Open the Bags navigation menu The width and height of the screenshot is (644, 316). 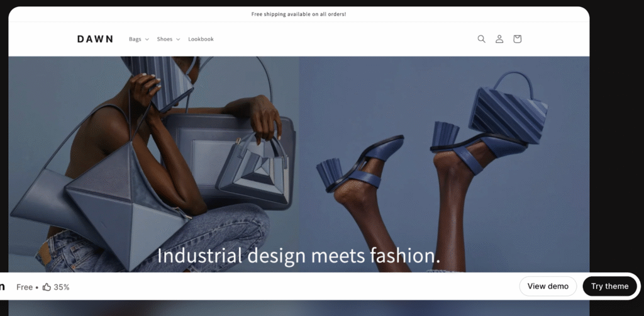[x=135, y=39]
